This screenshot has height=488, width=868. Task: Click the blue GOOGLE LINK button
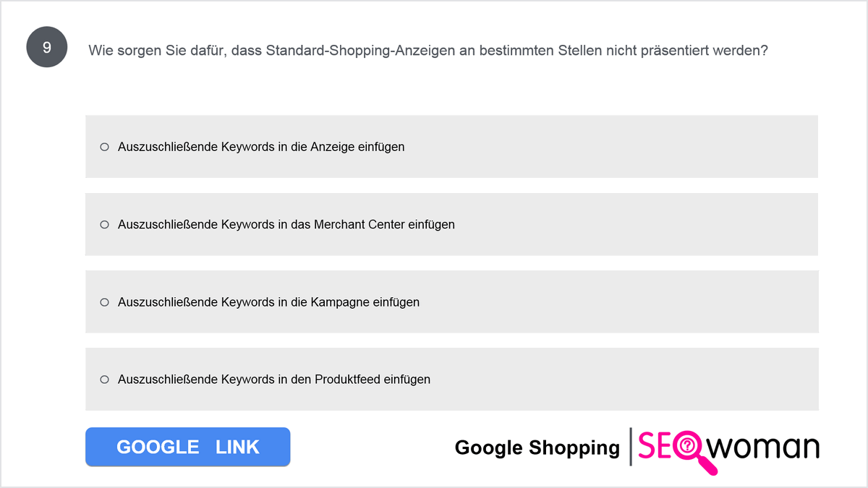tap(188, 447)
